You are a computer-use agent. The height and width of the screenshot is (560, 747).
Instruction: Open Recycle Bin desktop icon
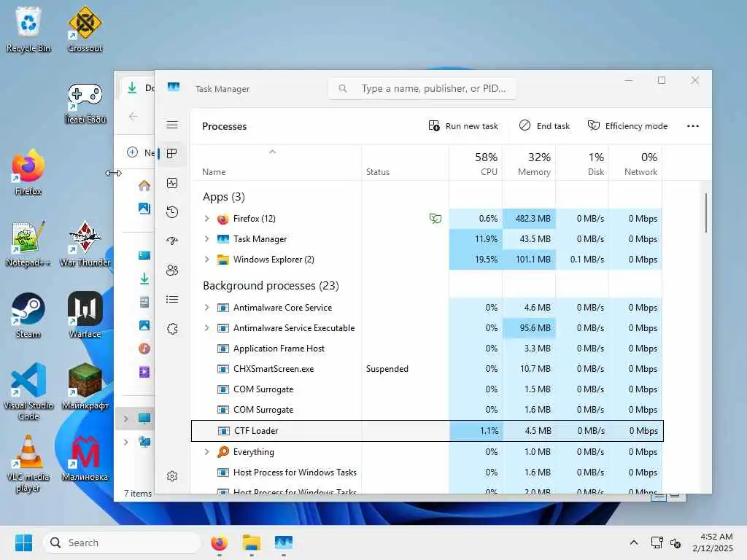click(28, 29)
